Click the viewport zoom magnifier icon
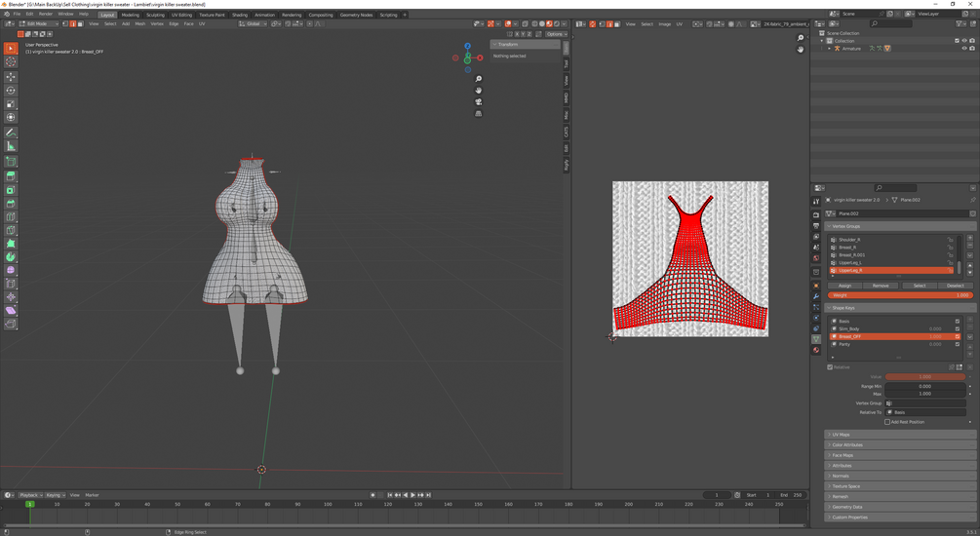 (x=478, y=79)
